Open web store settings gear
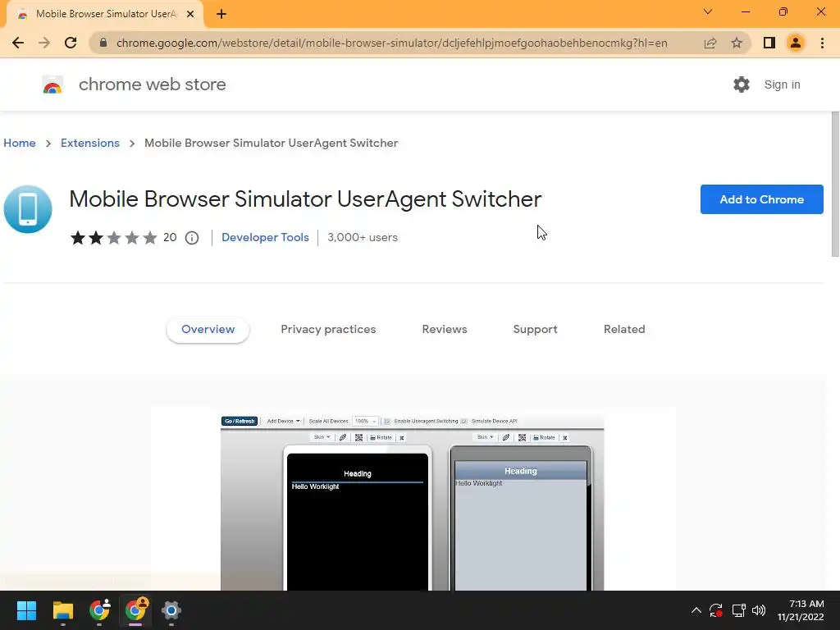This screenshot has height=630, width=840. click(742, 84)
